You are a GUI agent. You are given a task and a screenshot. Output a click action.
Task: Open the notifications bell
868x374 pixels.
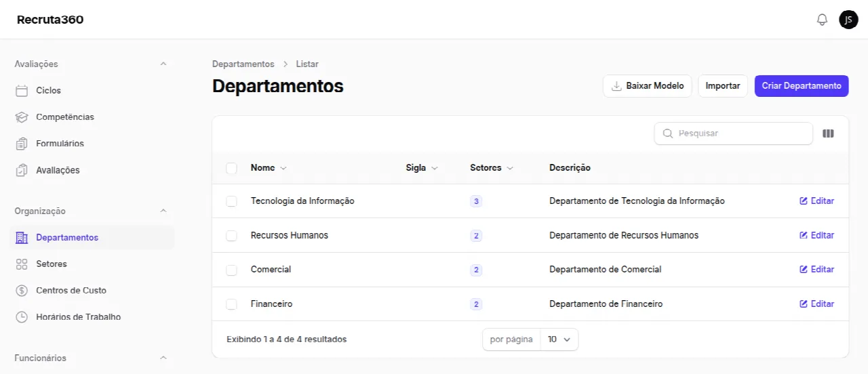point(822,20)
